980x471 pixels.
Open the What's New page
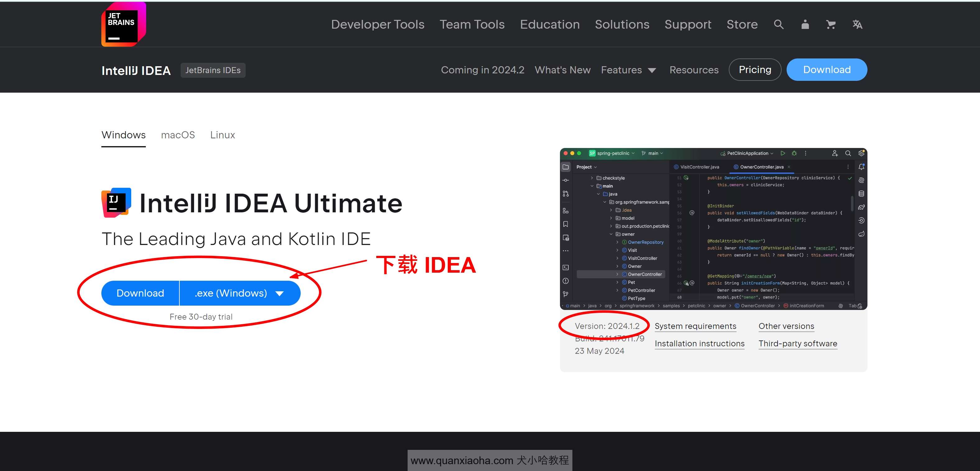562,70
